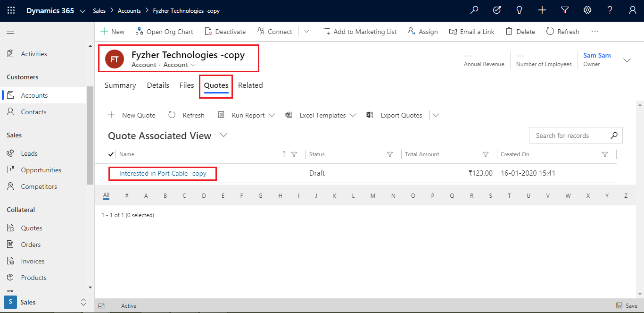The width and height of the screenshot is (644, 313).
Task: Select the Quotes tab
Action: 216,85
